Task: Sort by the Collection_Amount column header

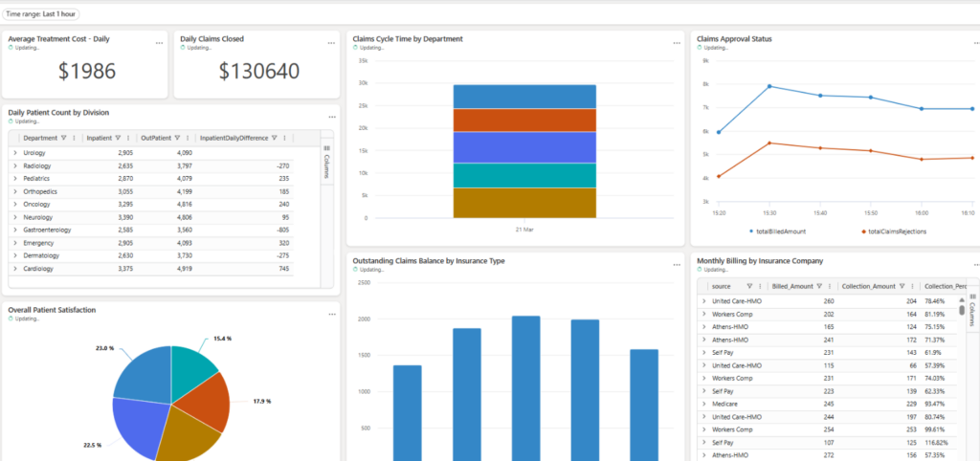Action: (x=869, y=286)
